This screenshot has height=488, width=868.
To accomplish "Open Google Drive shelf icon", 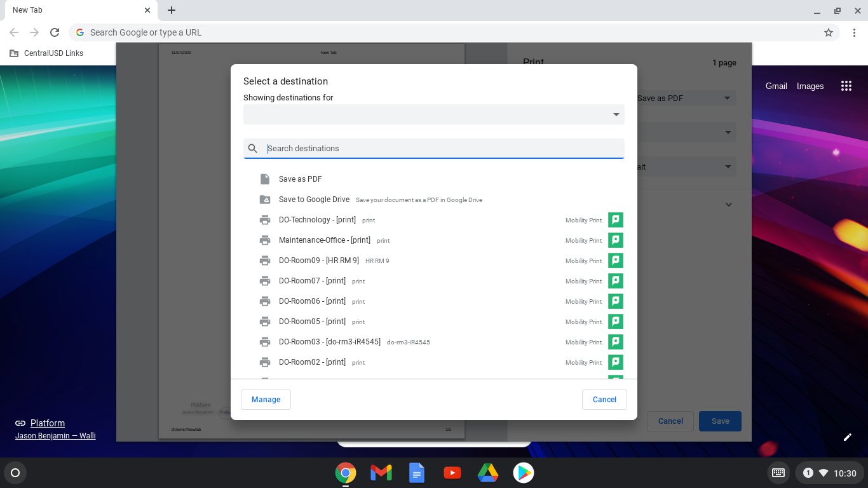I will (488, 473).
